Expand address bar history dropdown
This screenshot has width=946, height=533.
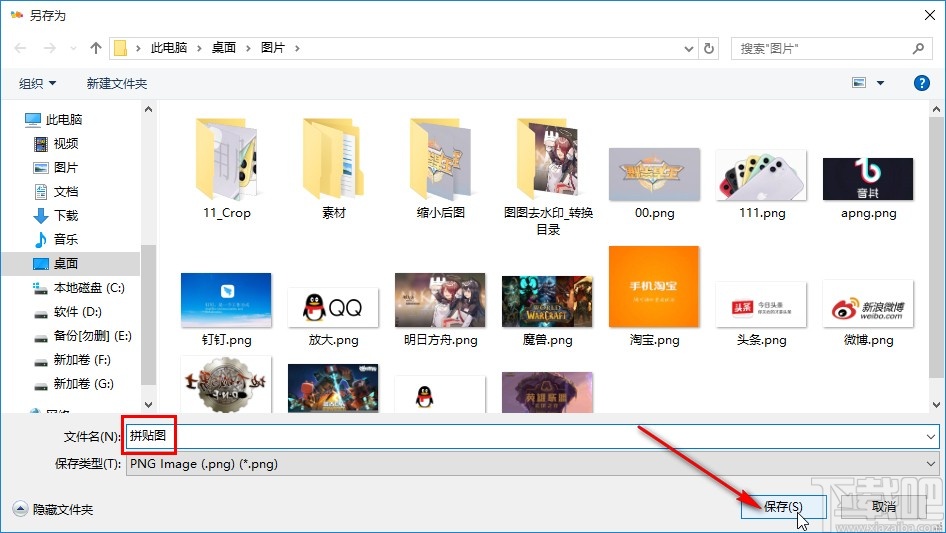pyautogui.click(x=689, y=48)
